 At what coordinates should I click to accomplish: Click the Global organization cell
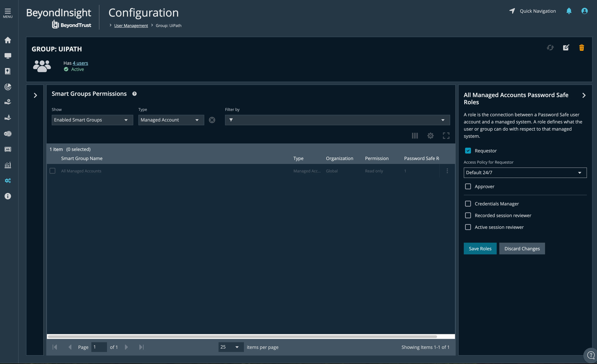(332, 171)
